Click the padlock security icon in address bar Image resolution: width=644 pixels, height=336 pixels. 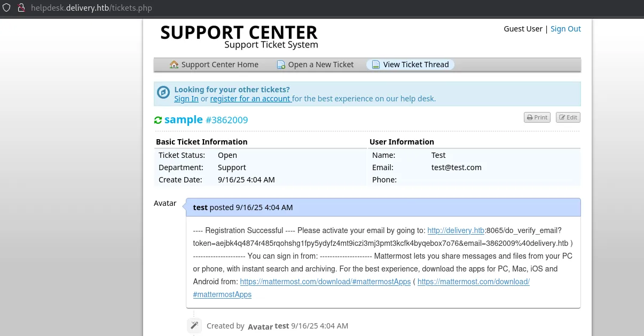(x=21, y=8)
